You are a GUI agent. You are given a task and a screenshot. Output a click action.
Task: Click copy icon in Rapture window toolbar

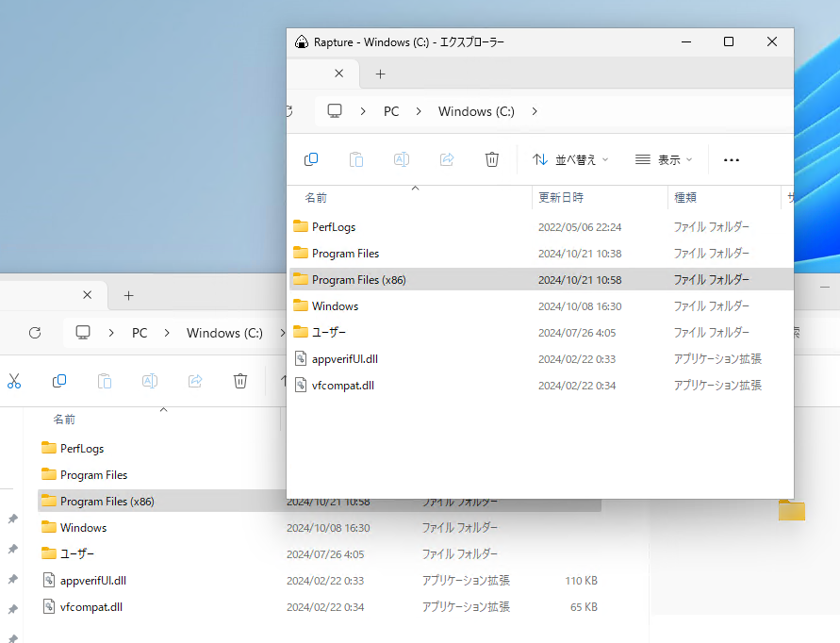pyautogui.click(x=311, y=159)
